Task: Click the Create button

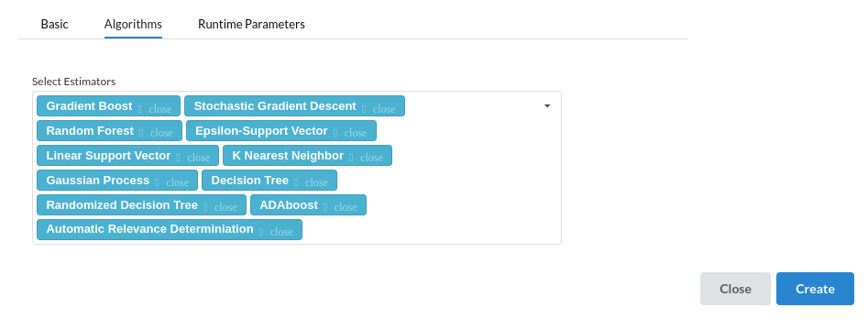Action: (x=815, y=289)
